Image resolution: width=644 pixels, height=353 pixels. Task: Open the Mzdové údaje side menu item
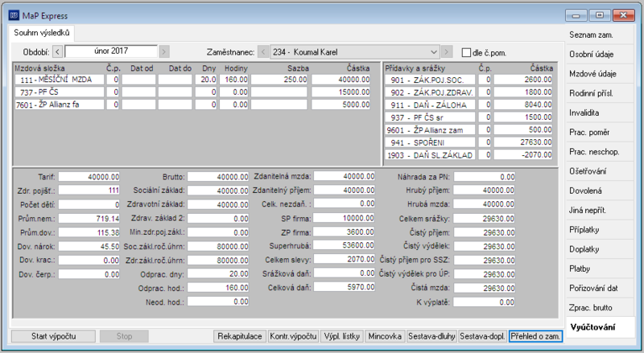pyautogui.click(x=592, y=74)
